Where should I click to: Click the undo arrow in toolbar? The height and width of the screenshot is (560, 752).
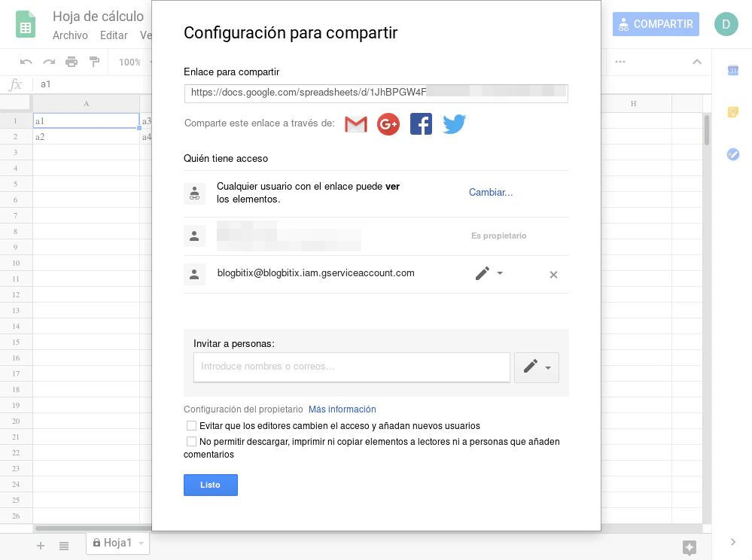click(26, 62)
